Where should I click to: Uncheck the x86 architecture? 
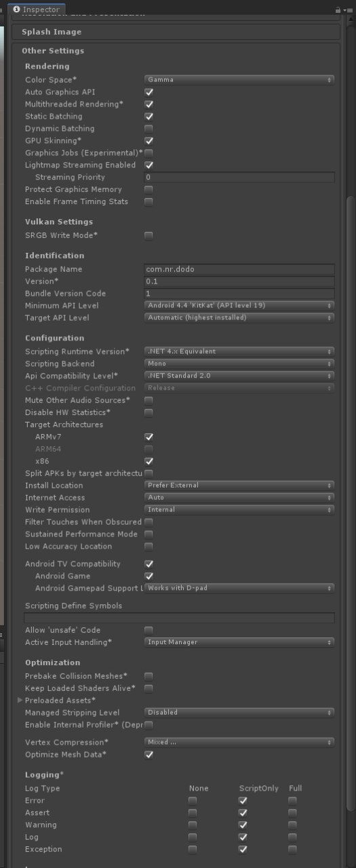tap(149, 462)
